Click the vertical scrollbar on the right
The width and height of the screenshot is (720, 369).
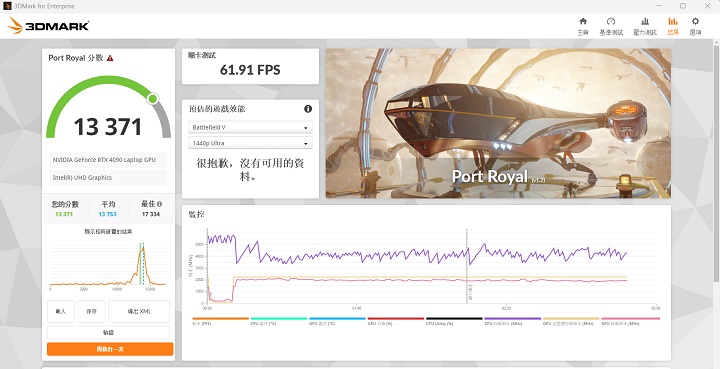click(716, 163)
